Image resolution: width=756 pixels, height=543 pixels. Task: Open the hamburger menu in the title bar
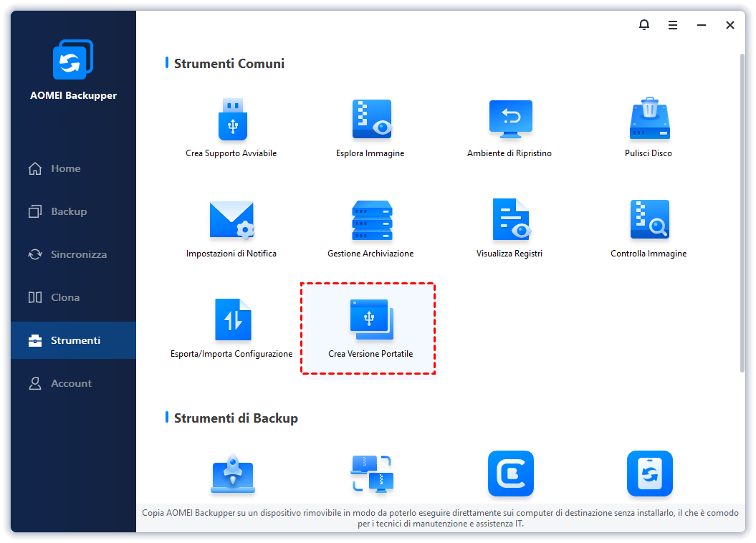coord(673,25)
